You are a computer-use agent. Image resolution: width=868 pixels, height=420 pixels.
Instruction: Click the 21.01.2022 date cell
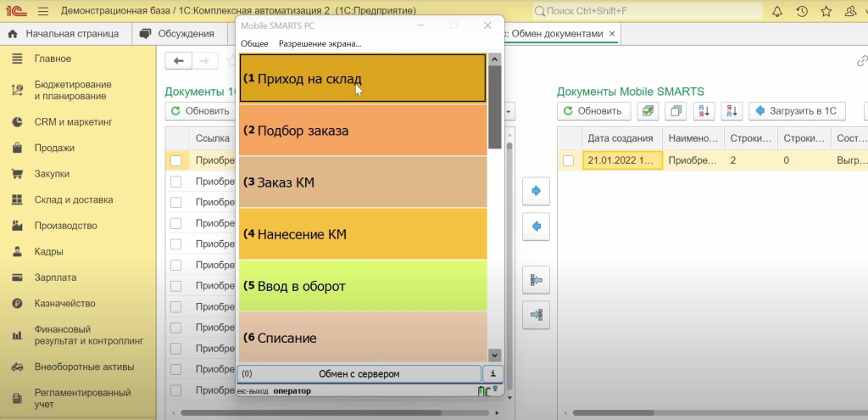pos(622,160)
